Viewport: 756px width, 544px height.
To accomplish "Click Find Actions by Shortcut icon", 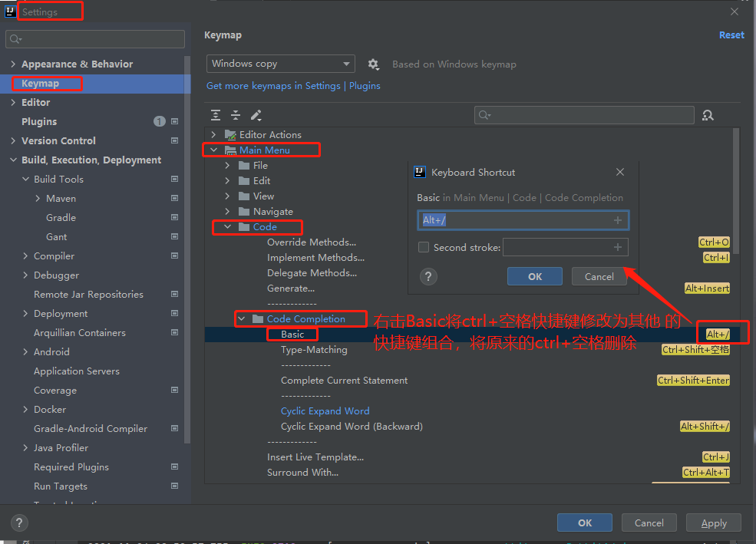I will click(708, 115).
